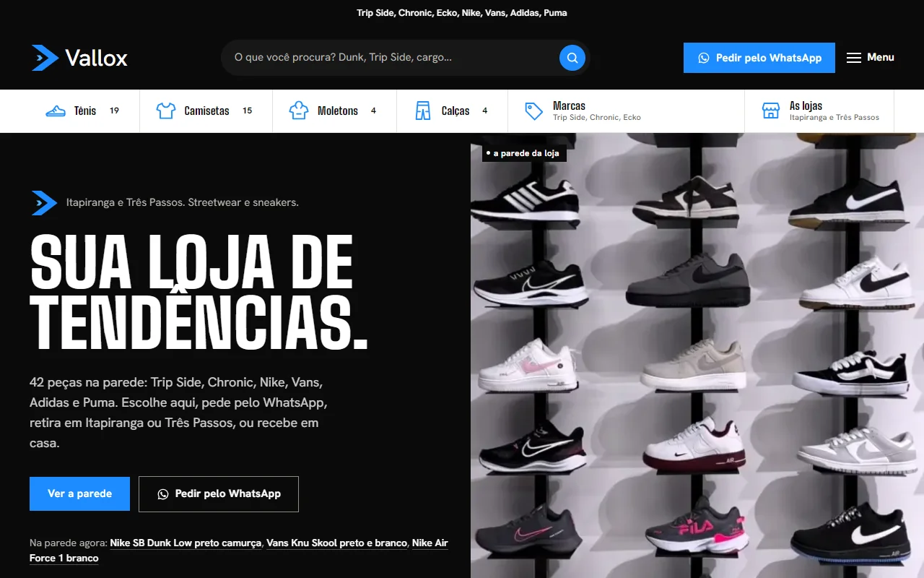Open the Tênis category
Viewport: 924px width, 578px height.
83,111
